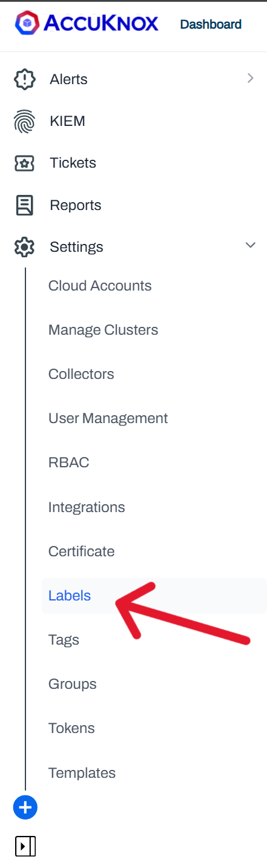Screen dimensions: 267x868
Task: Open Cloud Accounts settings
Action: coord(100,286)
